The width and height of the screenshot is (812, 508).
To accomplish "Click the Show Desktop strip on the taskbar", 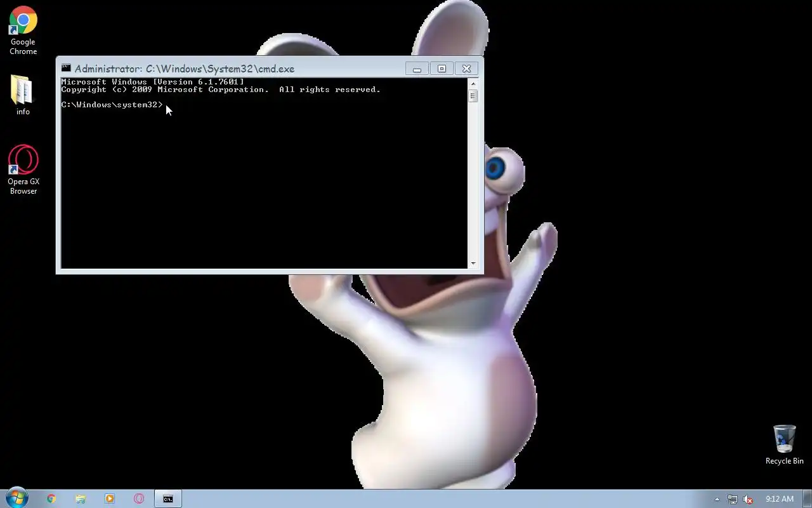I will click(x=807, y=499).
